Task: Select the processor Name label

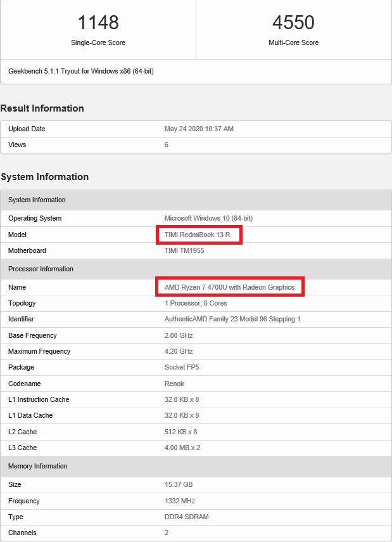Action: click(17, 287)
